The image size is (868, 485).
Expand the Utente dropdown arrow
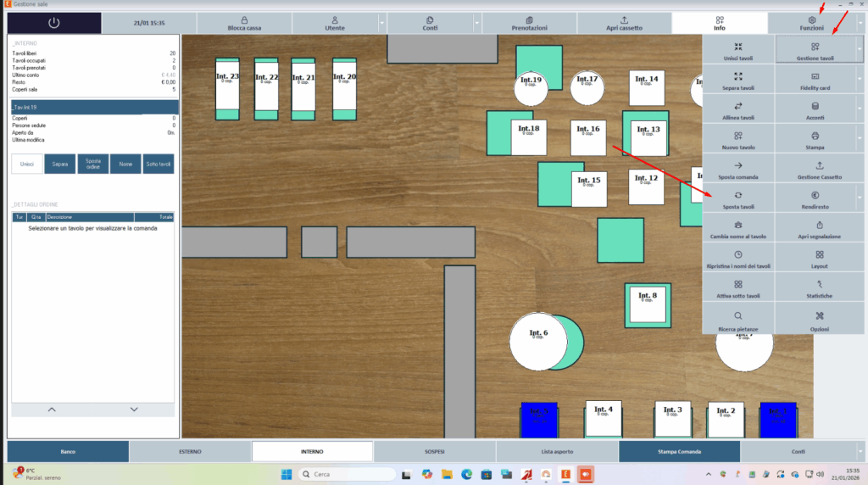click(x=381, y=23)
